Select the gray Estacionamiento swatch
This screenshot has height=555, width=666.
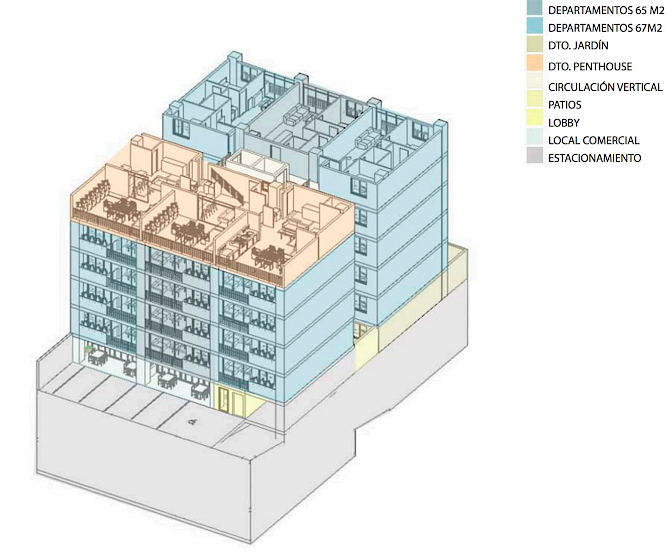click(537, 159)
